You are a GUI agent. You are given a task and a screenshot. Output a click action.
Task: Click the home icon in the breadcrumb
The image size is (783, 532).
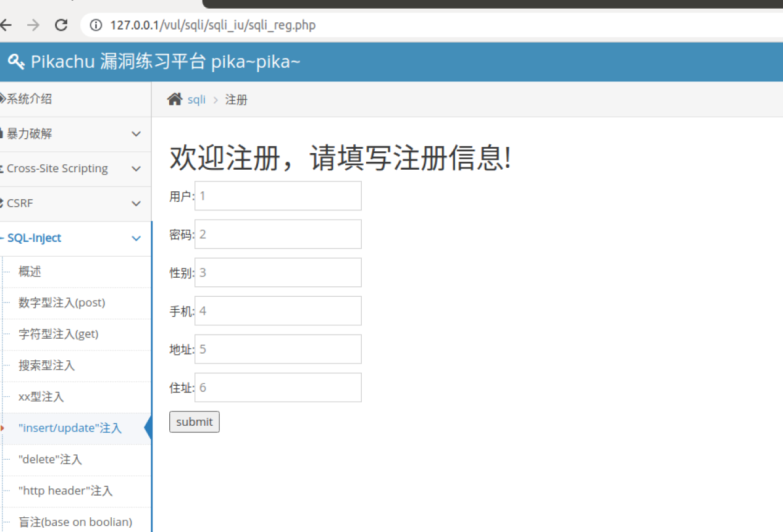click(175, 99)
